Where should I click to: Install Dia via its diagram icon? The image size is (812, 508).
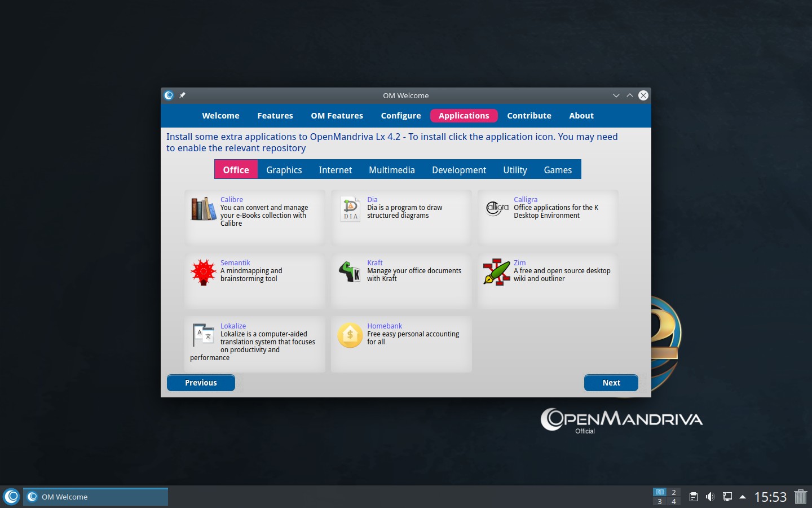click(350, 209)
